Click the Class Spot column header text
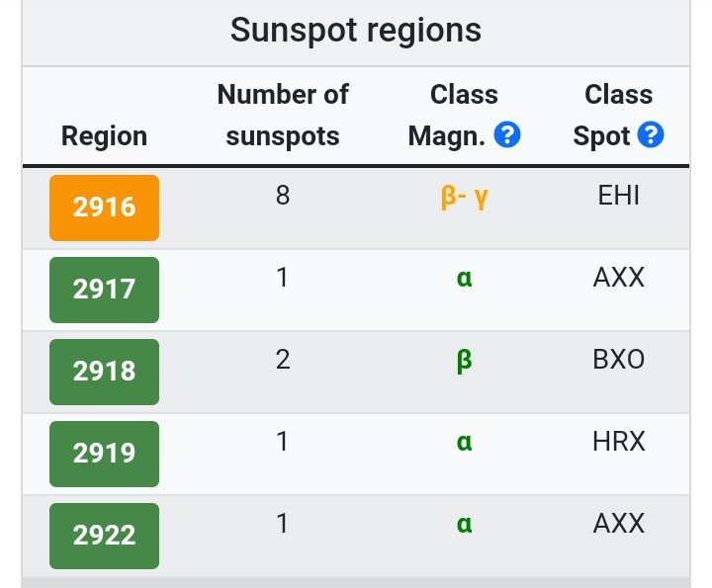This screenshot has height=588, width=712. coord(602,116)
